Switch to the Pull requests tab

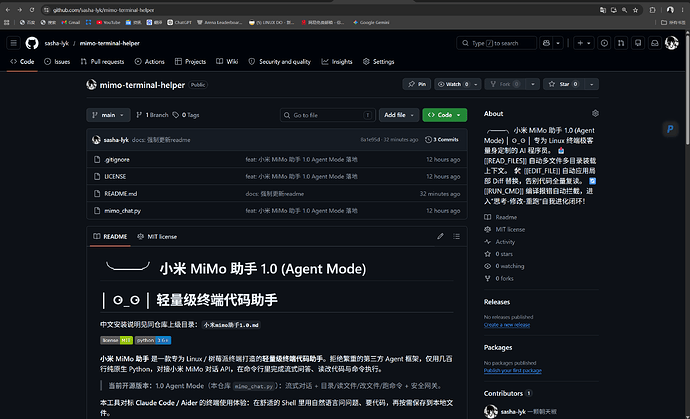tap(103, 62)
